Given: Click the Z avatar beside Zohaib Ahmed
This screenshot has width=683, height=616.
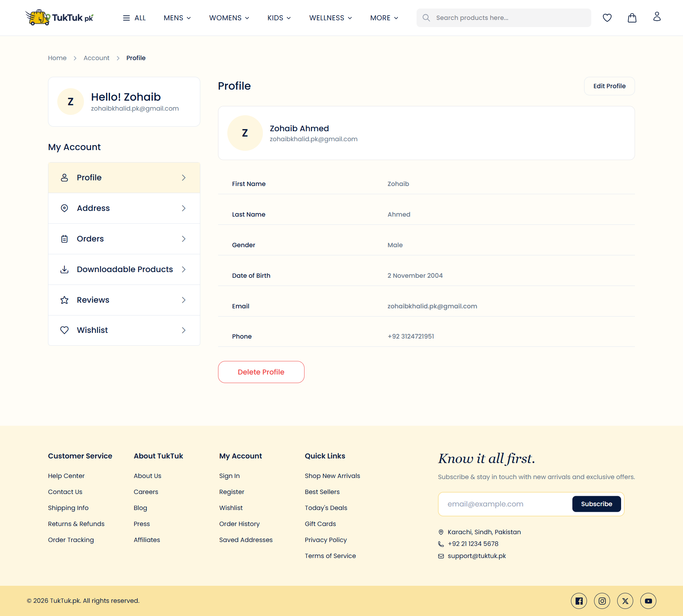Looking at the screenshot, I should [245, 133].
